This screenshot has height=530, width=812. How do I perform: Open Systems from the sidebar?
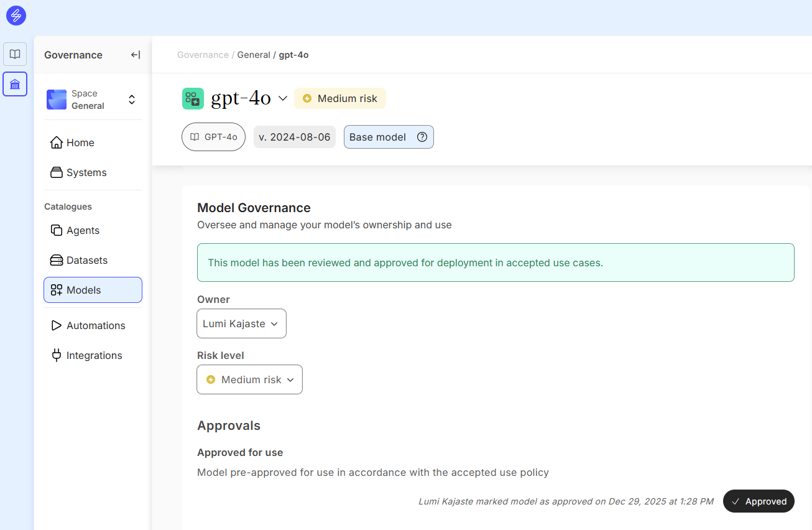point(86,172)
